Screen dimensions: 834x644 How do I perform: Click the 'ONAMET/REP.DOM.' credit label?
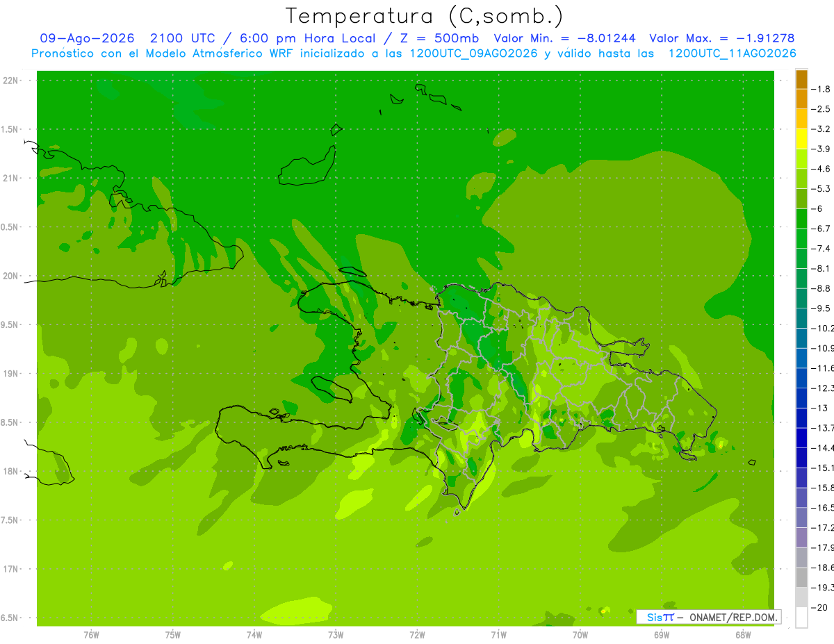pos(733,617)
